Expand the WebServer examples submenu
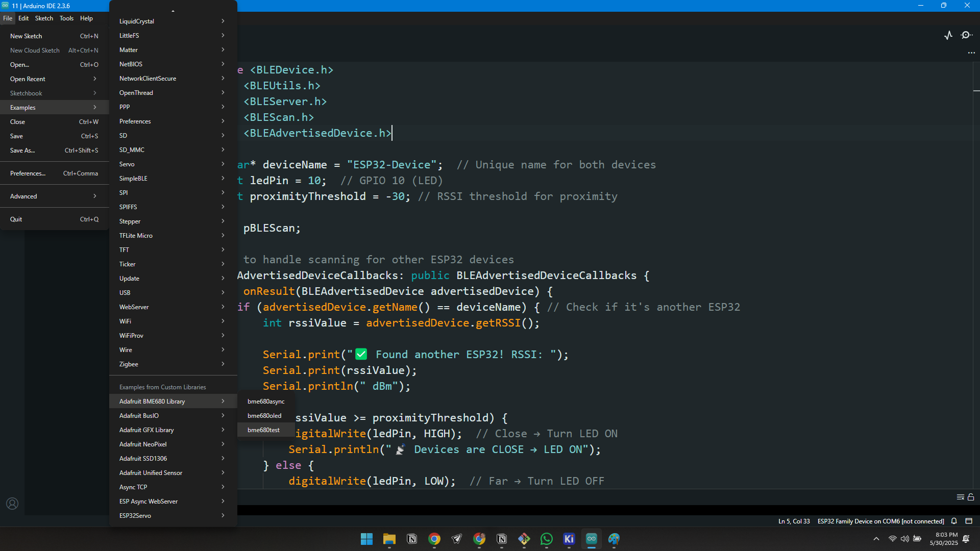The image size is (980, 551). pyautogui.click(x=173, y=307)
